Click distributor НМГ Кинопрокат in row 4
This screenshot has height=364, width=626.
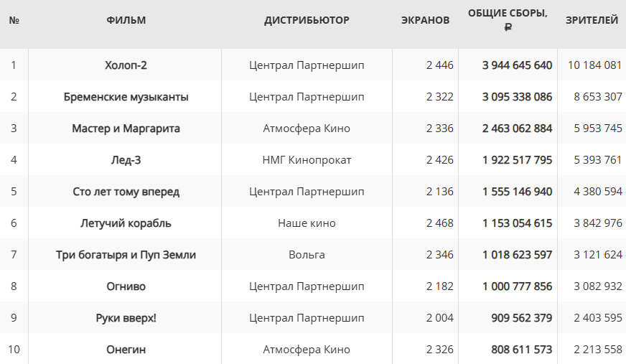tap(307, 160)
